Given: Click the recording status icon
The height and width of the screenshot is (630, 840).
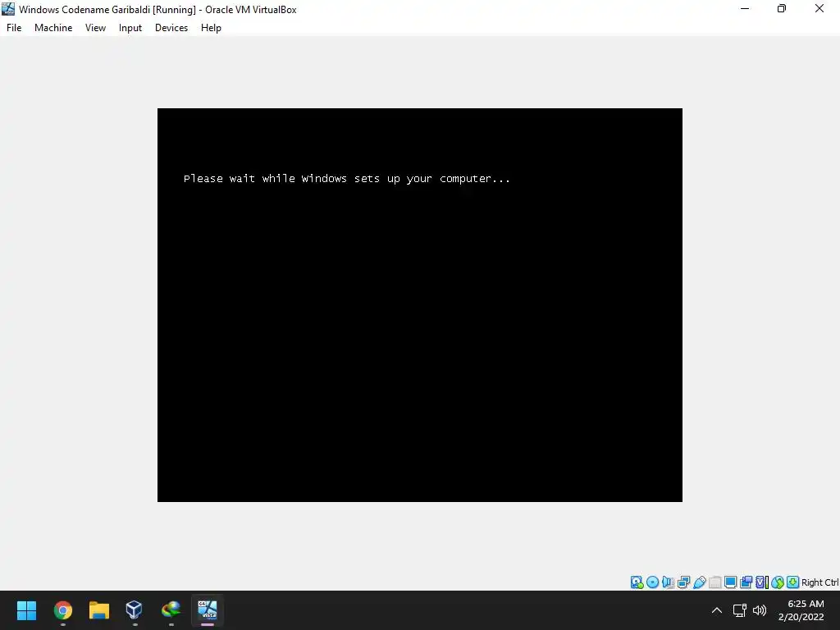Looking at the screenshot, I should click(746, 582).
